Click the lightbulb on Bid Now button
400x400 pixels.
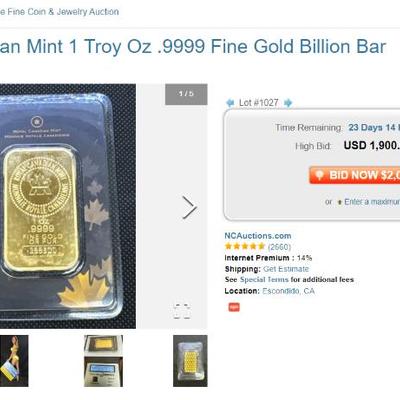pyautogui.click(x=319, y=175)
